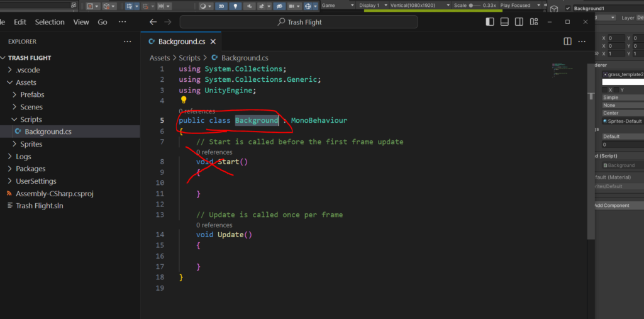Screen dimensions: 644x319
Task: Close the Background.cs editor tab
Action: click(213, 42)
